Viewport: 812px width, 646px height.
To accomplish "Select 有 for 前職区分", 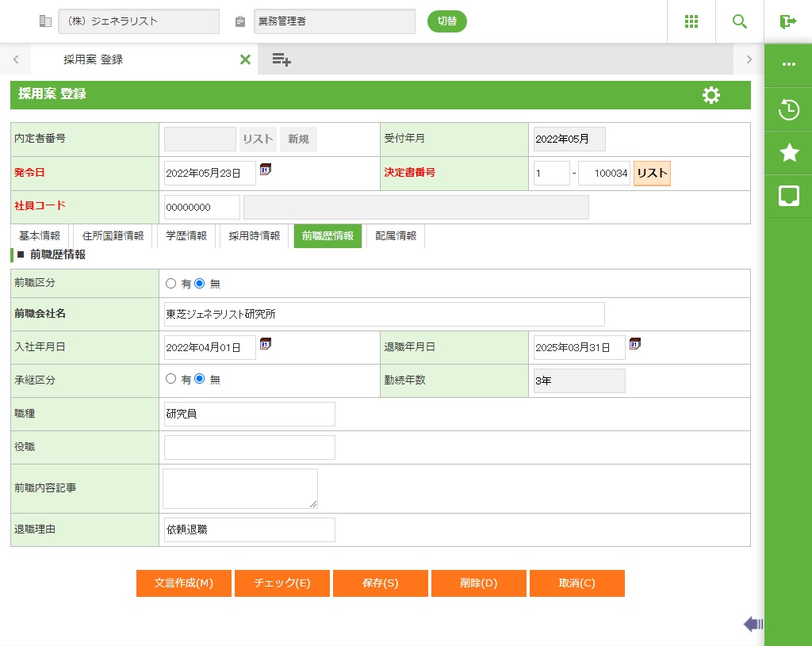I will pyautogui.click(x=170, y=283).
